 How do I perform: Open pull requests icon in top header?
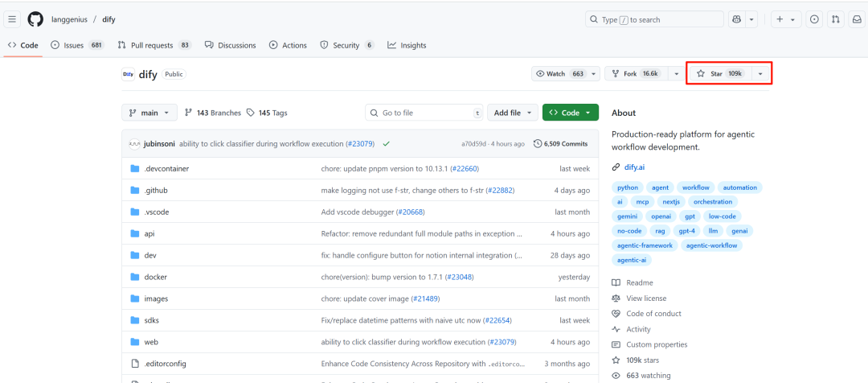point(835,19)
